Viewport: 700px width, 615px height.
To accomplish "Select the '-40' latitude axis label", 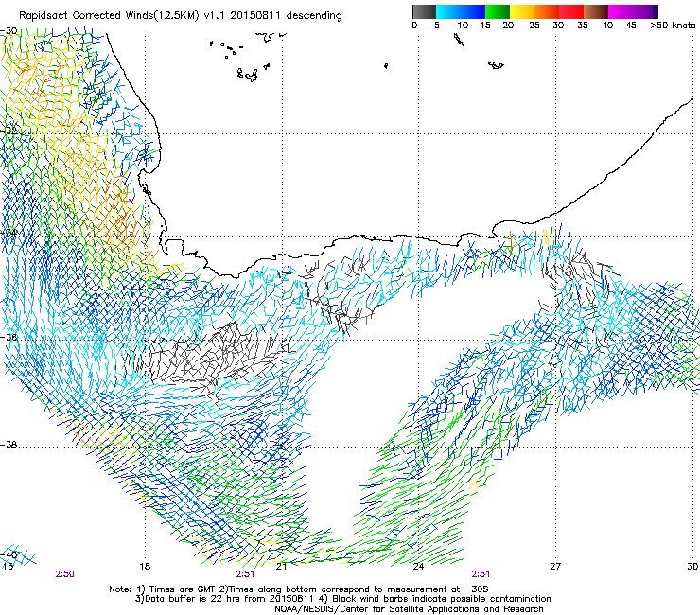I will (x=9, y=554).
